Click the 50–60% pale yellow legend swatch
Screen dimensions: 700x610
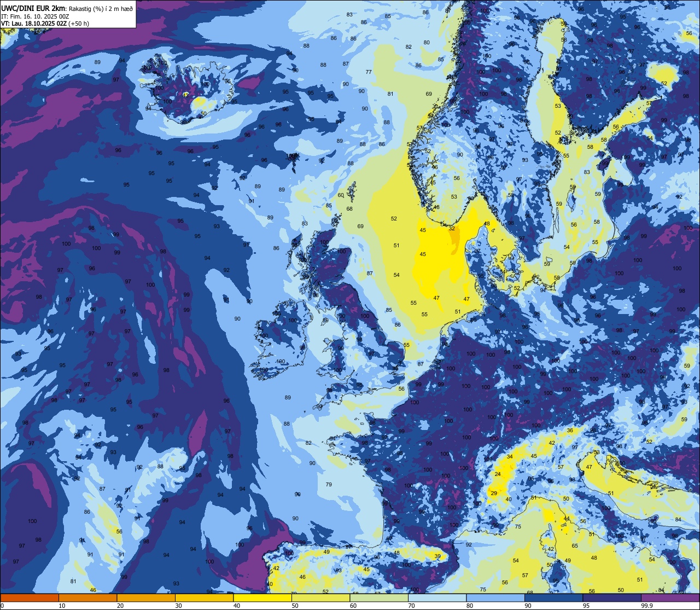click(x=320, y=597)
